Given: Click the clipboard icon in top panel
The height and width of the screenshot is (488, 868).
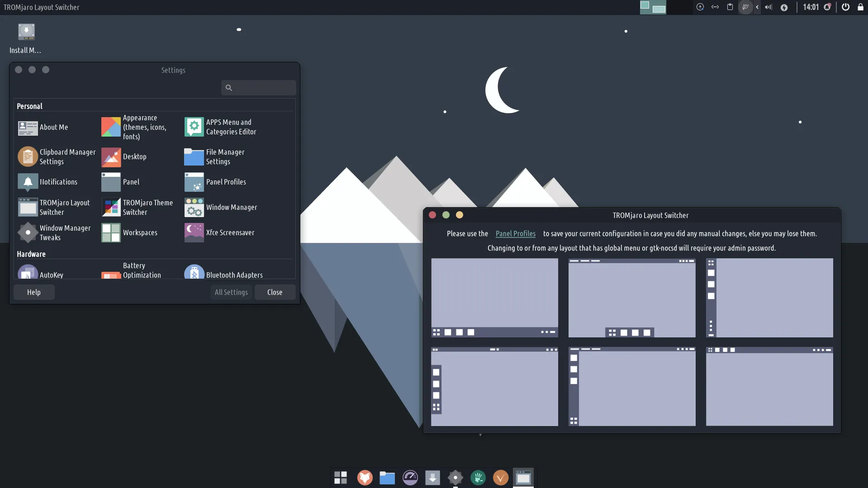Looking at the screenshot, I should coord(730,7).
